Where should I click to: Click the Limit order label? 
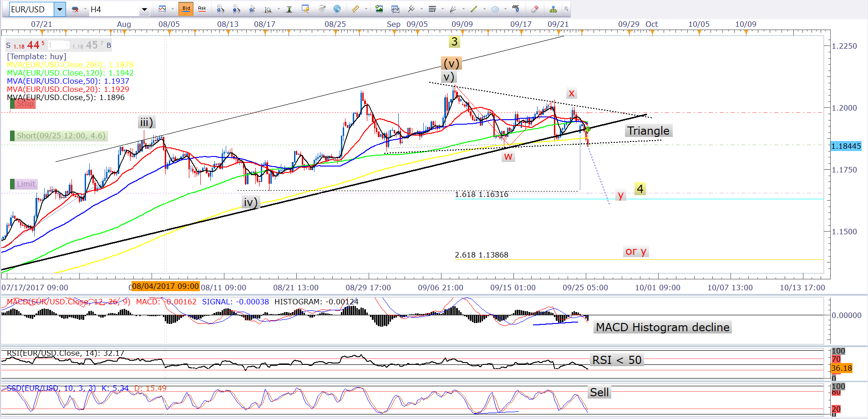tap(26, 184)
